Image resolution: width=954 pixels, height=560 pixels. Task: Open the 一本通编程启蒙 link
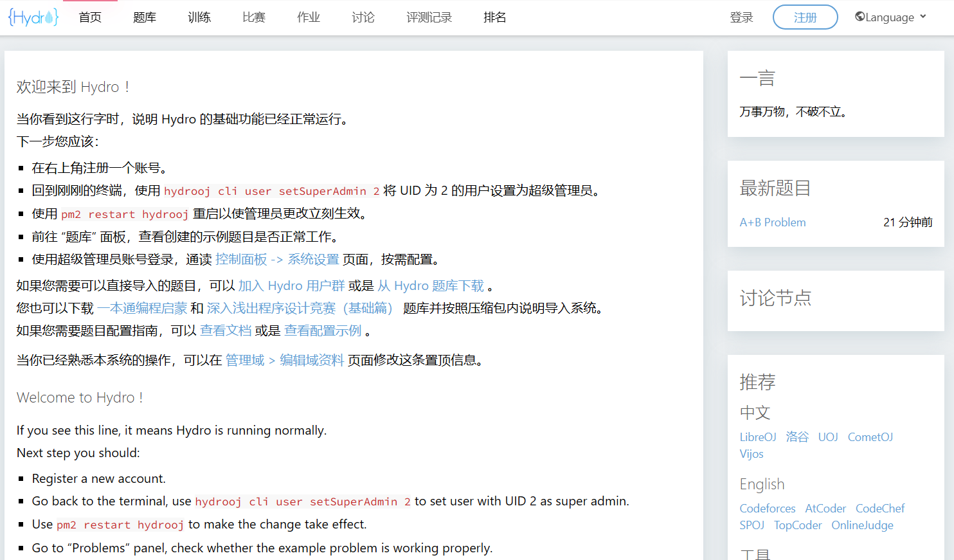[x=142, y=308]
